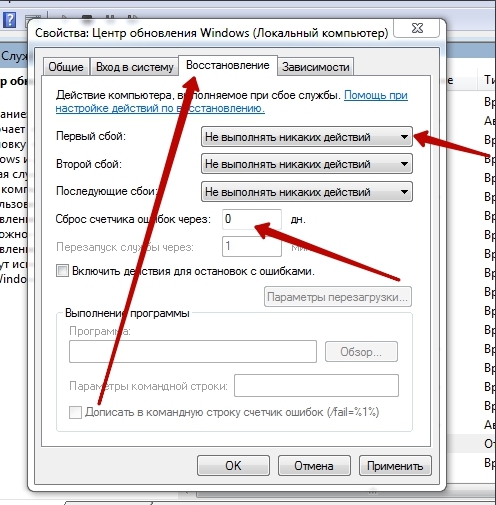Close the Свойства dialog with X button
Viewport: 496px width, 505px height.
pos(417,28)
